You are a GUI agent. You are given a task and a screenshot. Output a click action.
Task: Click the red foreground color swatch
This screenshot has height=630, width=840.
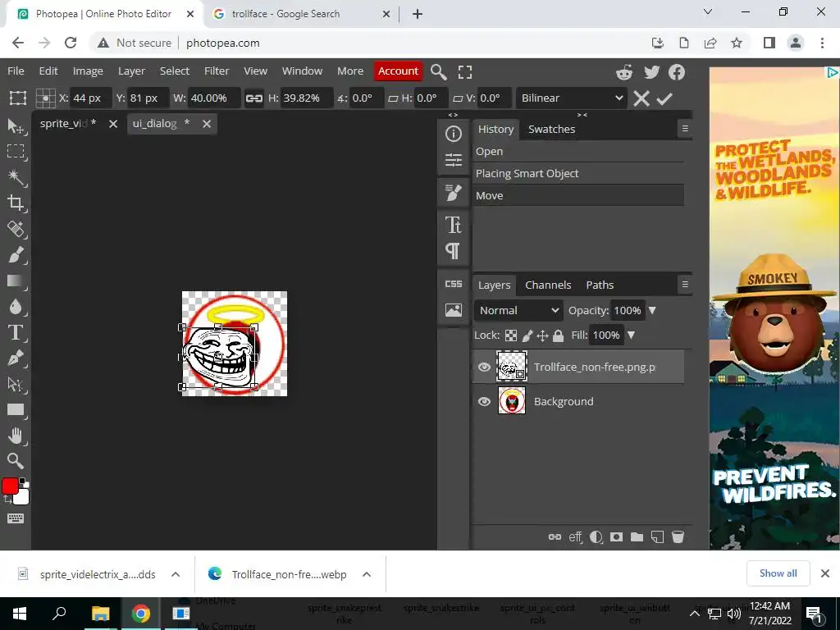click(10, 486)
